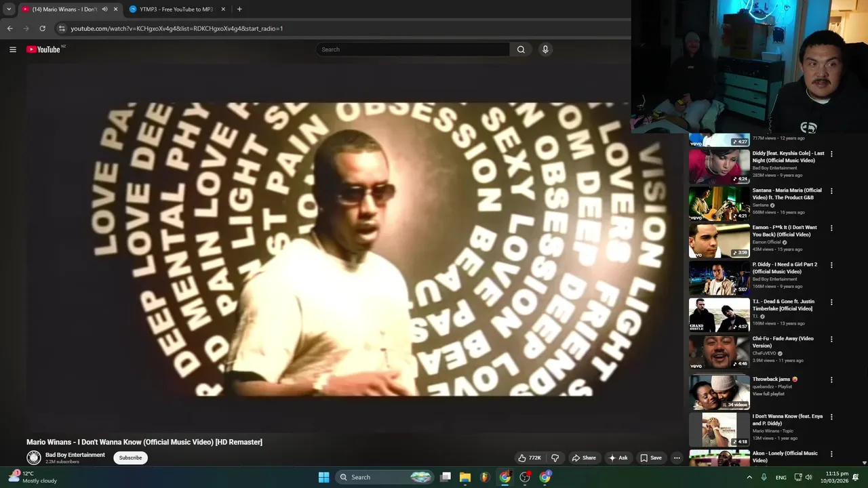Click the taskbar Search box
Viewport: 868px width, 488px height.
click(384, 477)
